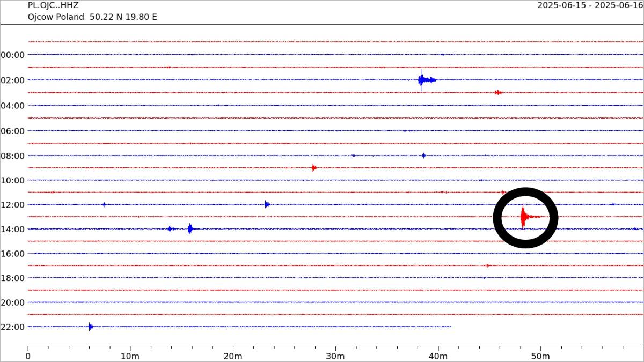Pick the small red event on 11:00 trace near 46 minutes
This screenshot has height=362, width=644.
(503, 192)
